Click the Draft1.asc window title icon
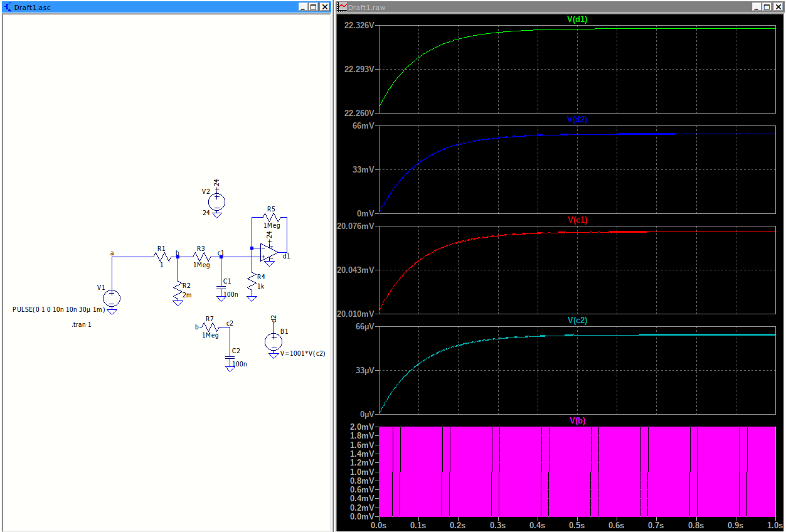This screenshot has width=786, height=532. 8,6
